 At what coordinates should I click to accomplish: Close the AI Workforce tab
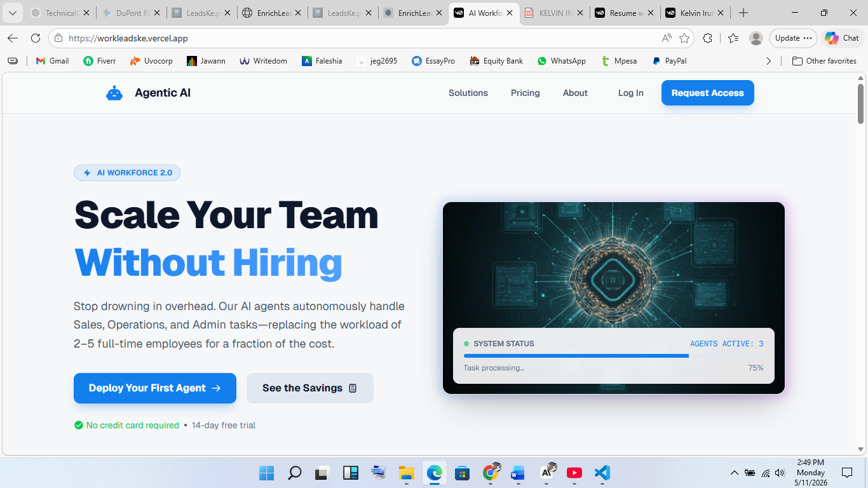coord(510,13)
